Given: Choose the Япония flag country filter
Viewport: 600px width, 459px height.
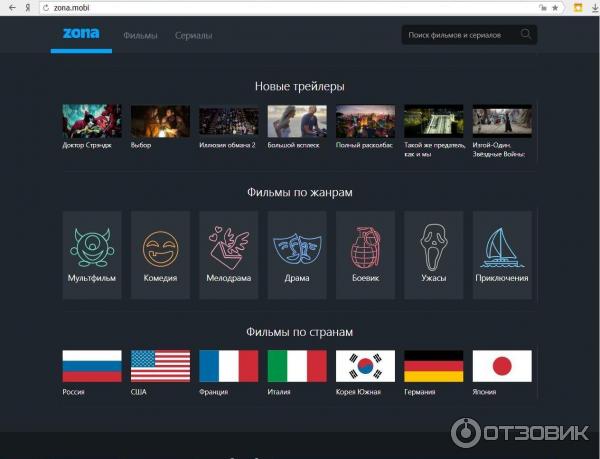Looking at the screenshot, I should (501, 366).
